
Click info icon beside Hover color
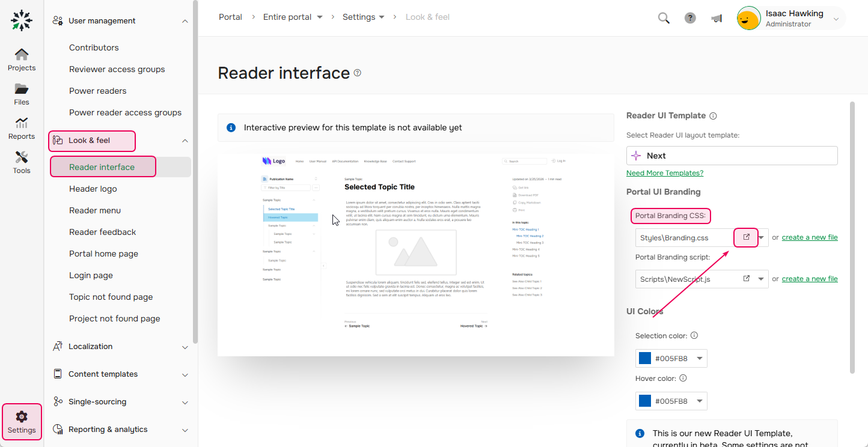(683, 379)
